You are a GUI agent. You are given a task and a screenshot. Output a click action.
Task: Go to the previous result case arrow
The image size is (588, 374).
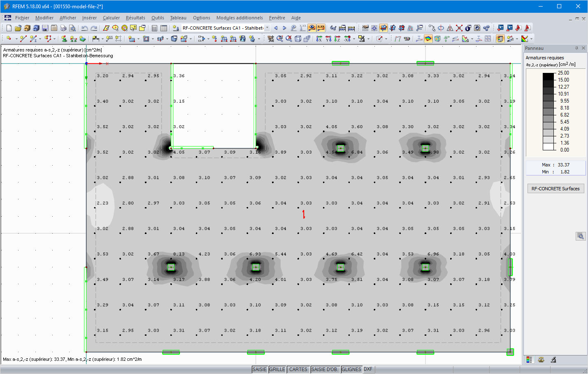pos(276,28)
